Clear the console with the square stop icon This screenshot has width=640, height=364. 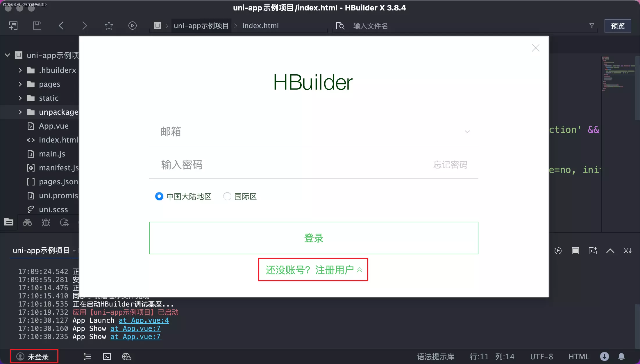575,251
